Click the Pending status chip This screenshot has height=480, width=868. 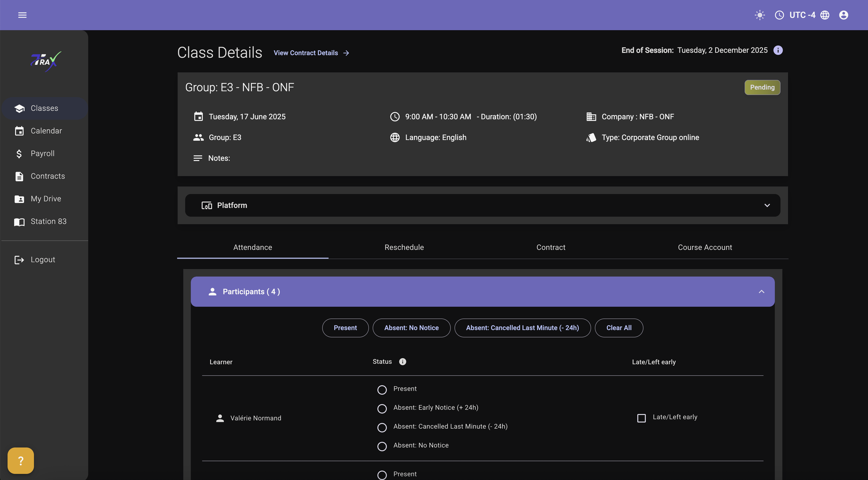coord(762,87)
